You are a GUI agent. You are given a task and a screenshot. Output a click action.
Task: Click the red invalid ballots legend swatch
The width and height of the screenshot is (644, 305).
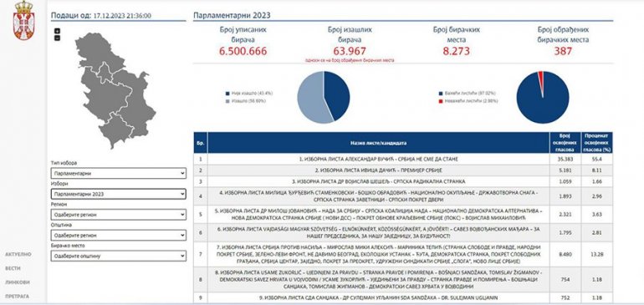point(441,100)
